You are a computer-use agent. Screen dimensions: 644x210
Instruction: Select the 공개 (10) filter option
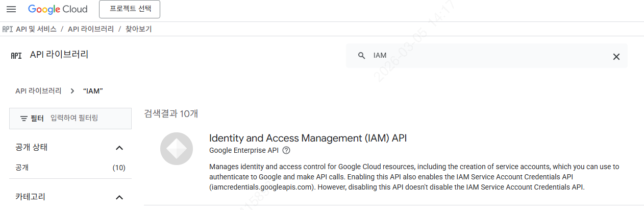coord(70,168)
